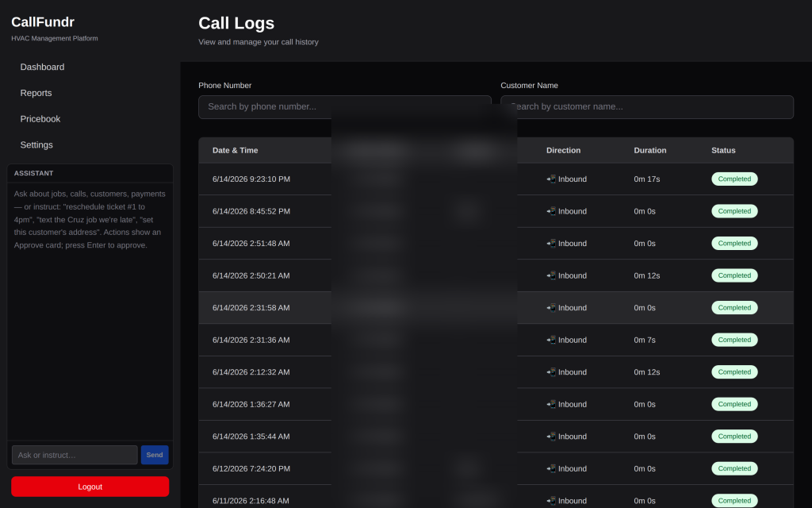Click the Status column header
Viewport: 812px width, 508px height.
click(723, 150)
